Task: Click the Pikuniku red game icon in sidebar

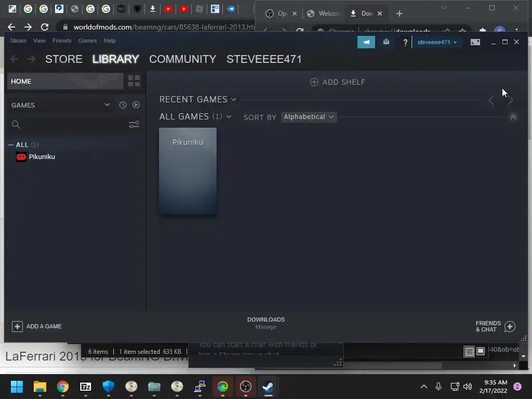Action: 21,157
